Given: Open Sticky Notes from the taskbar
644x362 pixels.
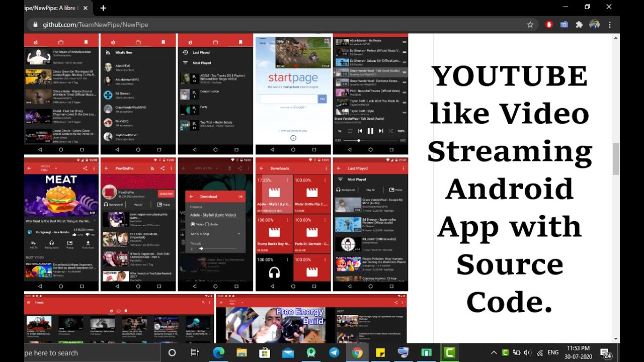Looking at the screenshot, I should click(x=380, y=352).
